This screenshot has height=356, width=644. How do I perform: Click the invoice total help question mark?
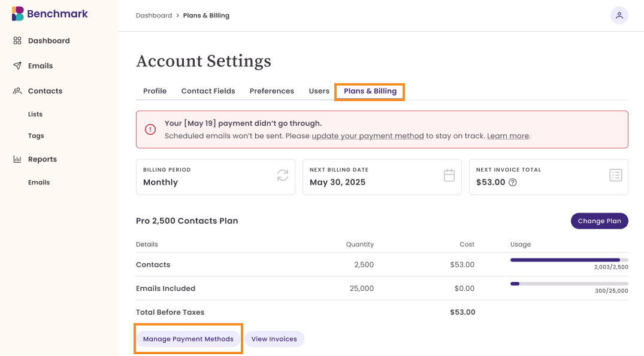point(513,182)
